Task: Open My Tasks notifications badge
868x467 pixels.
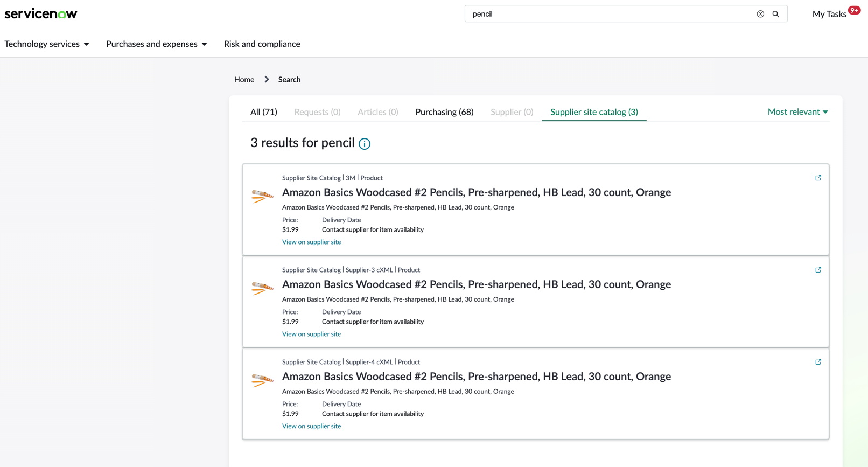Action: (x=854, y=10)
